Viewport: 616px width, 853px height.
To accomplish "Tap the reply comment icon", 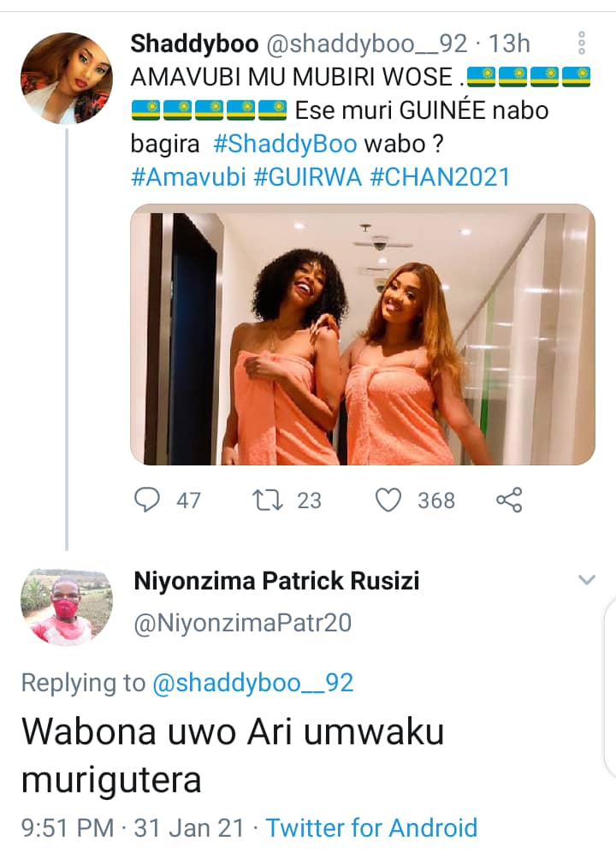I will (149, 500).
